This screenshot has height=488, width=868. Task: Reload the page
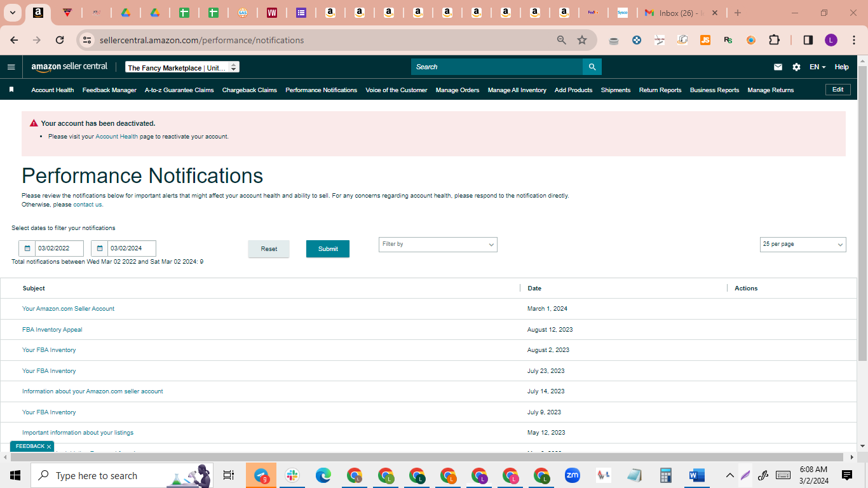pyautogui.click(x=60, y=40)
